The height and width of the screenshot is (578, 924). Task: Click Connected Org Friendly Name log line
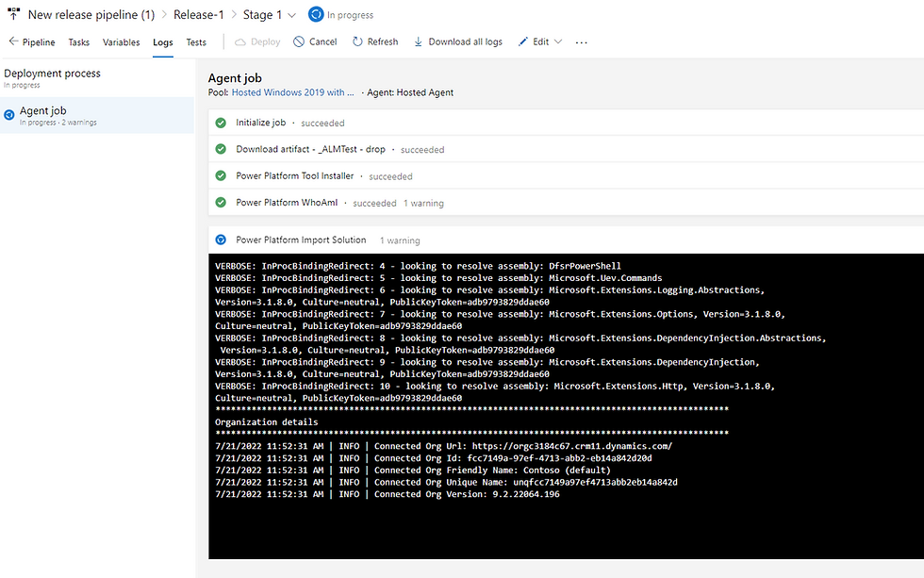(413, 471)
